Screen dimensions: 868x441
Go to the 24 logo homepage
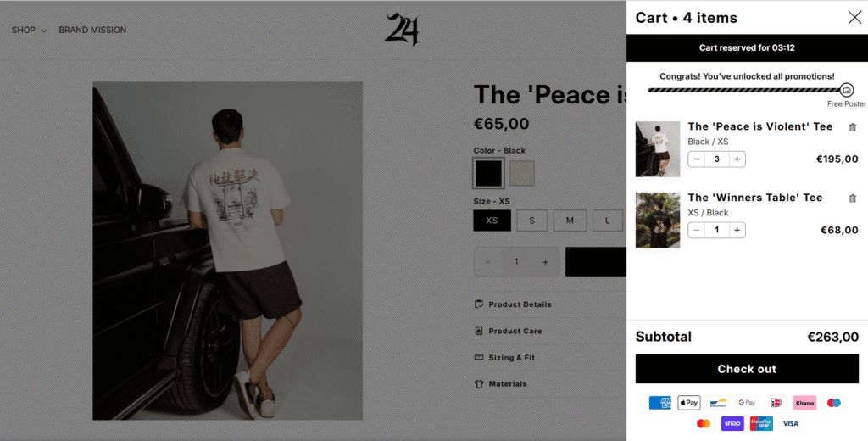pyautogui.click(x=402, y=30)
